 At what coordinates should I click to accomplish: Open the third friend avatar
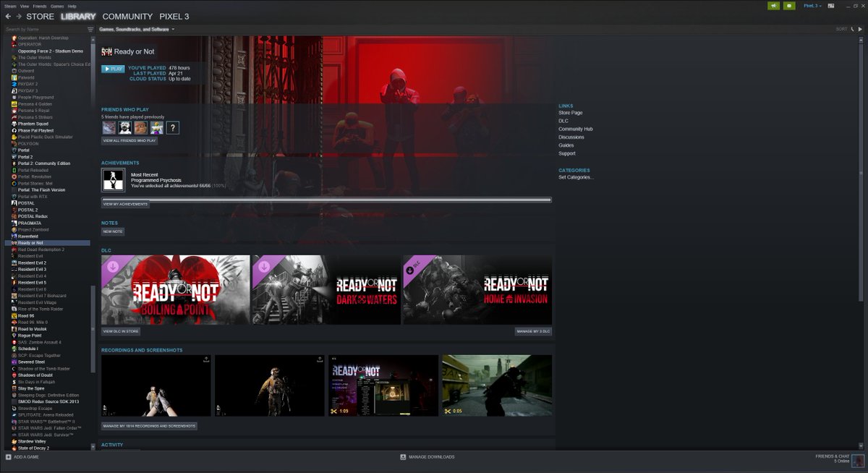tap(141, 128)
